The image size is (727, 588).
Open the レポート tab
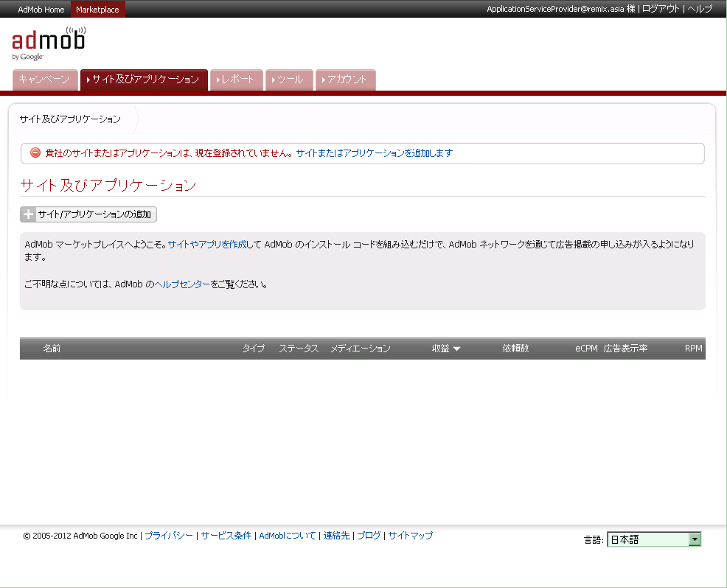pyautogui.click(x=237, y=80)
